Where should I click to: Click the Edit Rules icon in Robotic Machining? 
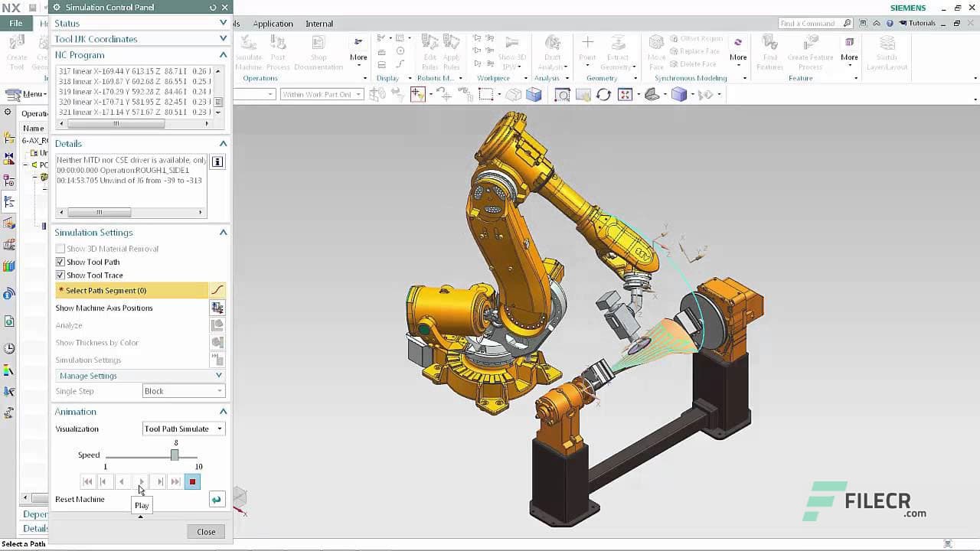coord(430,51)
